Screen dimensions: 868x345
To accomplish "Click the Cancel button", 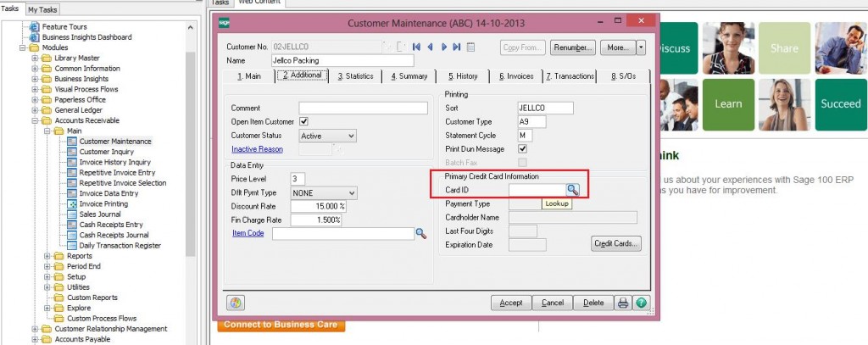I will [553, 303].
